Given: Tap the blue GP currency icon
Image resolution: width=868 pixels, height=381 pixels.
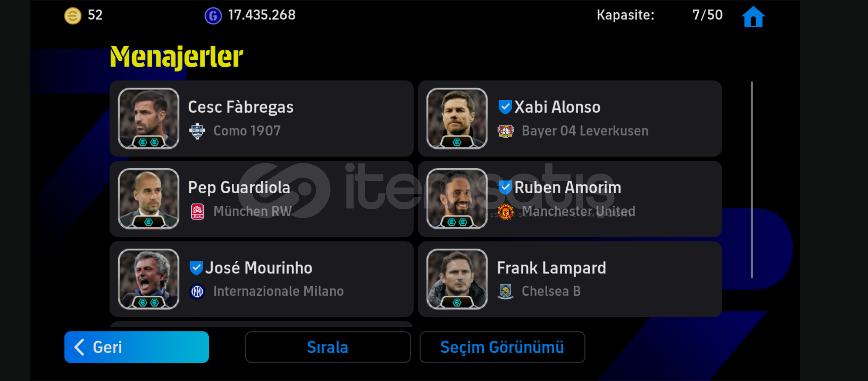Looking at the screenshot, I should point(213,16).
